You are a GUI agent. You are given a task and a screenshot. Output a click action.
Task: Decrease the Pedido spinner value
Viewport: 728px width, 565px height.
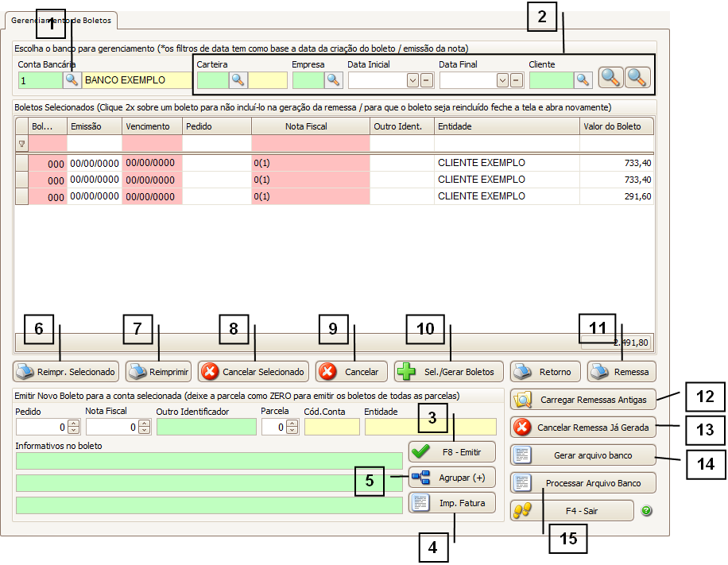[x=74, y=431]
